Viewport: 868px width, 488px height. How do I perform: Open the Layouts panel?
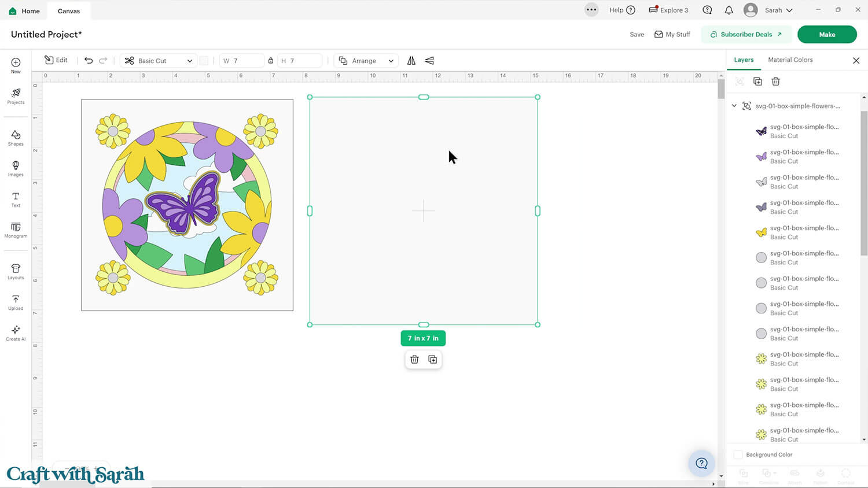click(x=16, y=272)
